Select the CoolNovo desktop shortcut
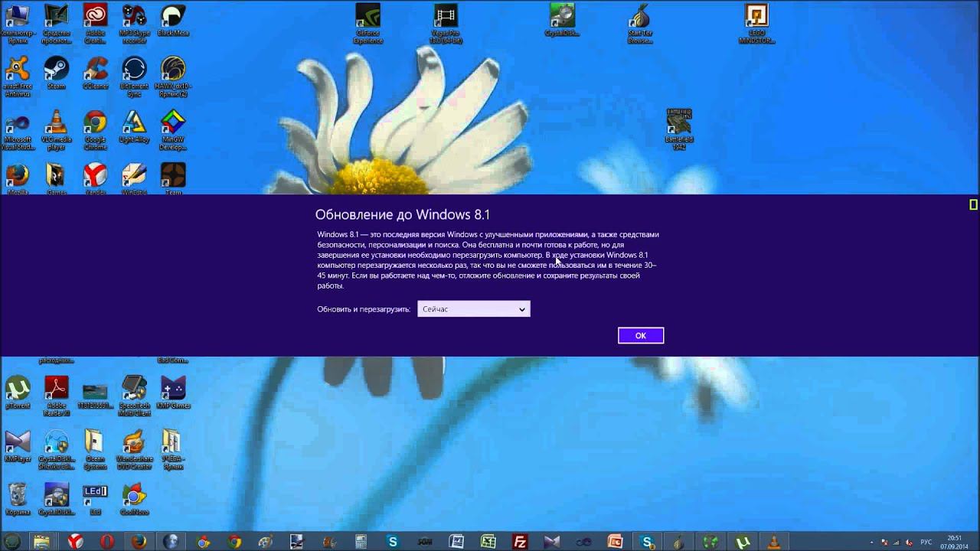The width and height of the screenshot is (980, 551). click(134, 499)
